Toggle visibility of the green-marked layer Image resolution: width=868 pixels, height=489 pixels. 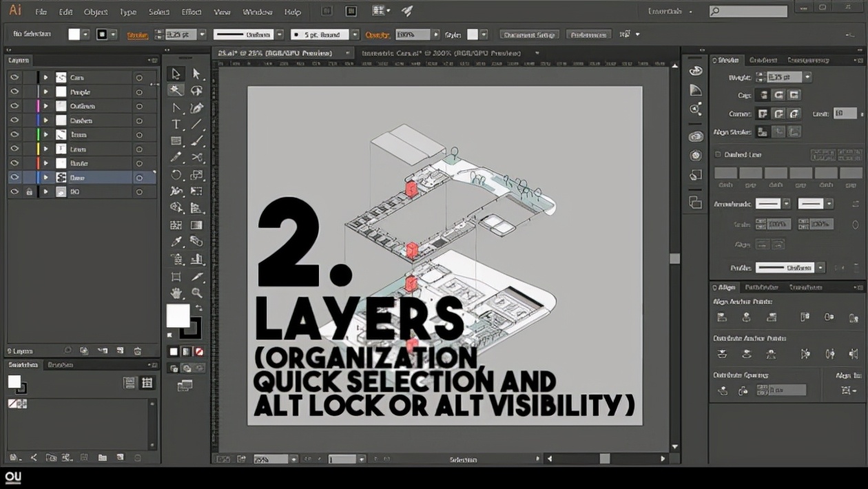[14, 135]
